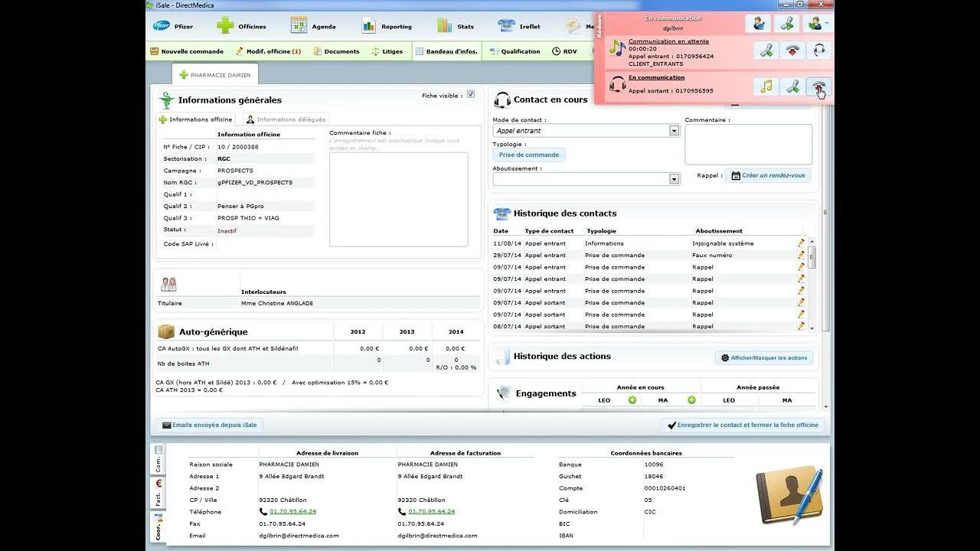
Task: Click the Commentaire fiche text area
Action: [x=399, y=199]
